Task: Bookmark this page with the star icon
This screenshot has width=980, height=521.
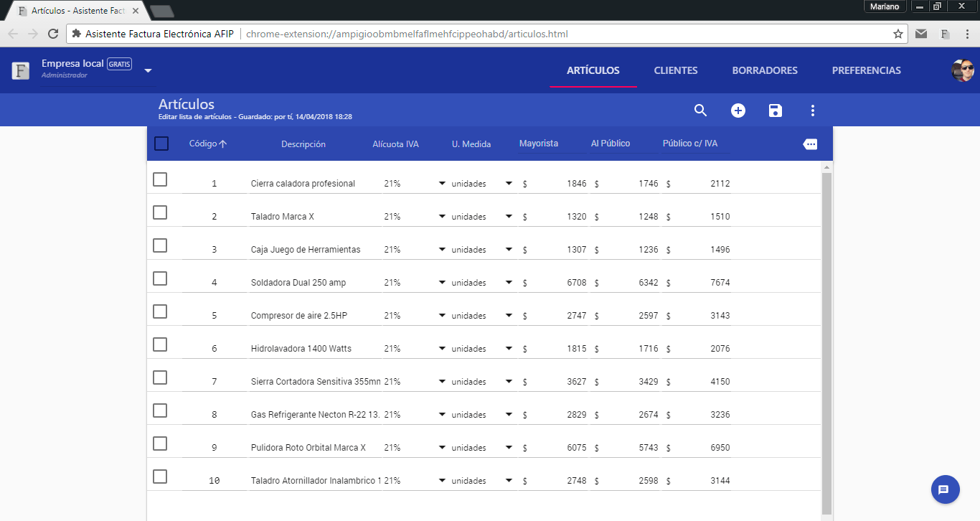Action: pyautogui.click(x=897, y=34)
